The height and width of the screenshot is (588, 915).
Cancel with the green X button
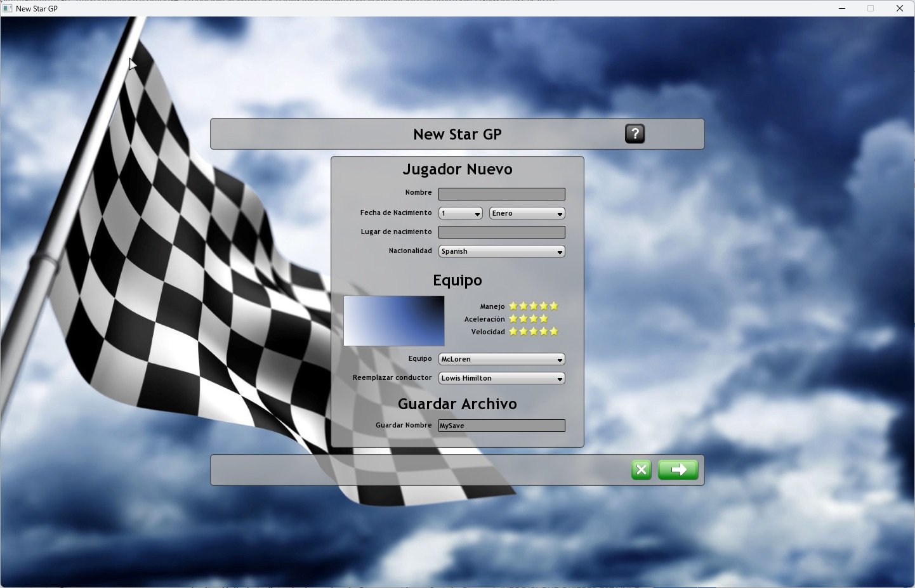click(641, 470)
